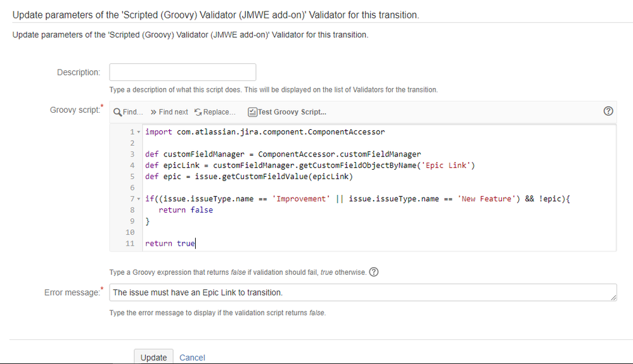Open Replace… in script toolbar
The image size is (633, 364).
point(215,112)
